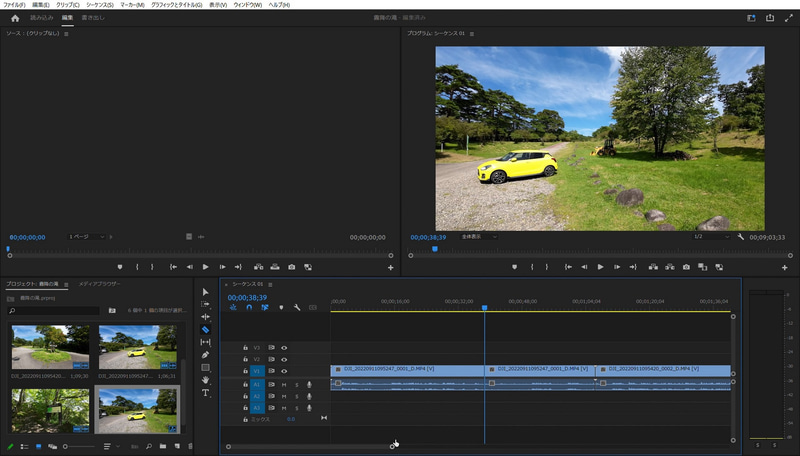Toggle visibility eye on track V1

284,371
